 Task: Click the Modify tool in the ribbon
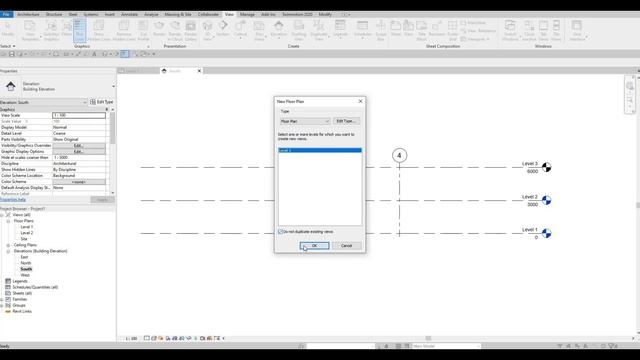click(x=8, y=29)
